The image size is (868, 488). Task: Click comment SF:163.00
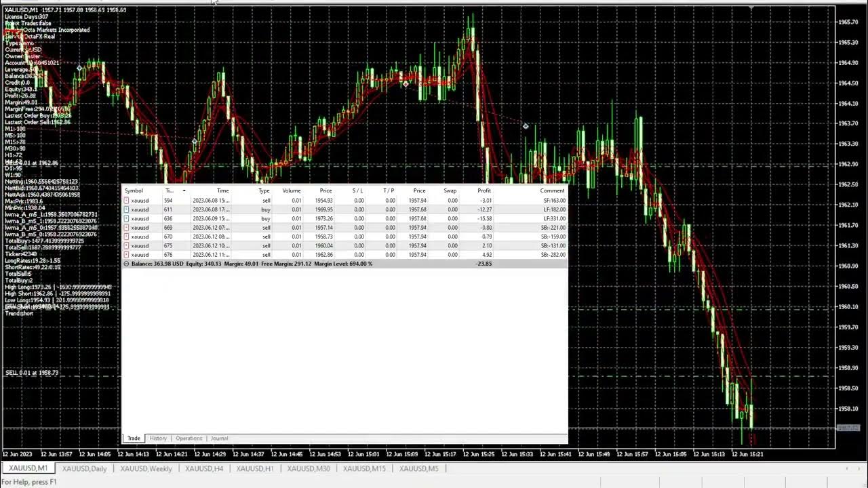click(x=554, y=201)
